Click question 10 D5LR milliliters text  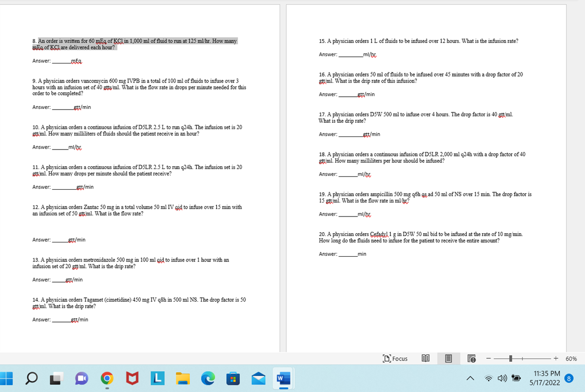click(x=137, y=130)
